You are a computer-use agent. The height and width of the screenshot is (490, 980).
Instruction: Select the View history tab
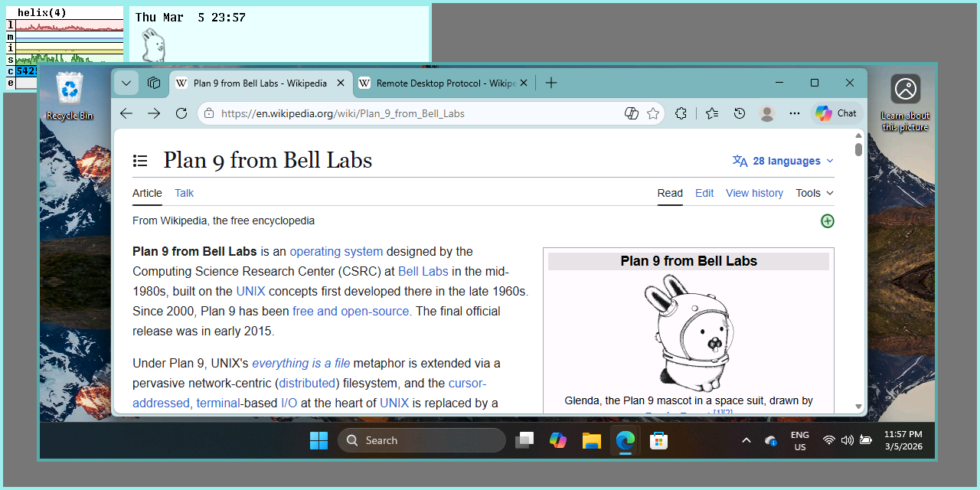(x=754, y=193)
